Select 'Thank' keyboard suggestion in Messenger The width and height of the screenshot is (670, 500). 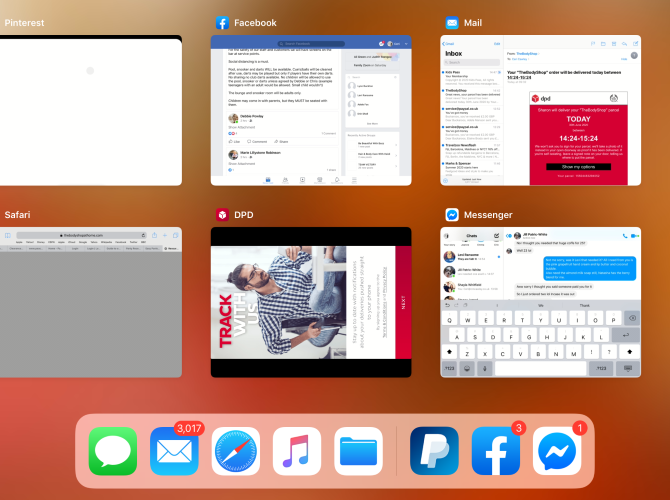(x=585, y=305)
